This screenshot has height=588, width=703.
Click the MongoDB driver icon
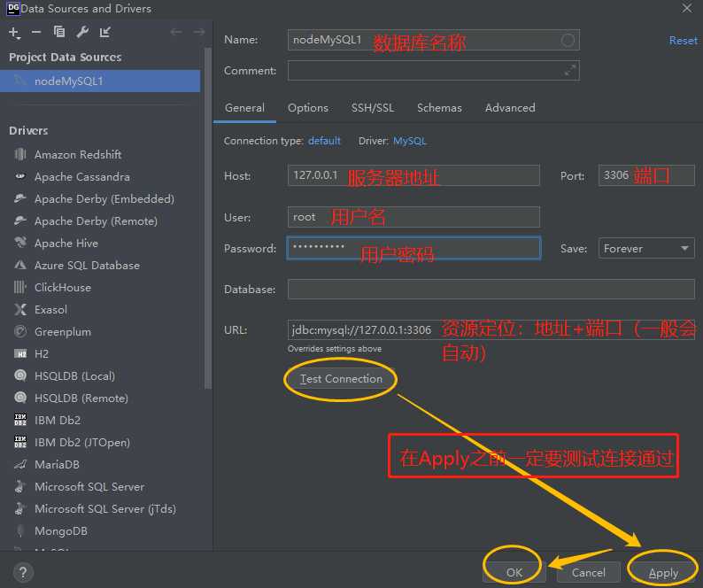tap(20, 530)
